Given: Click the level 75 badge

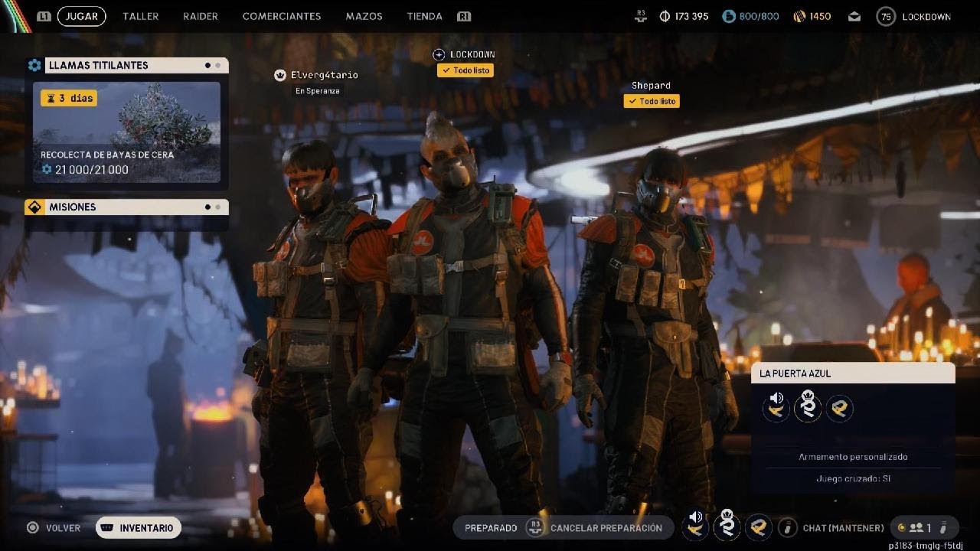Looking at the screenshot, I should [886, 16].
